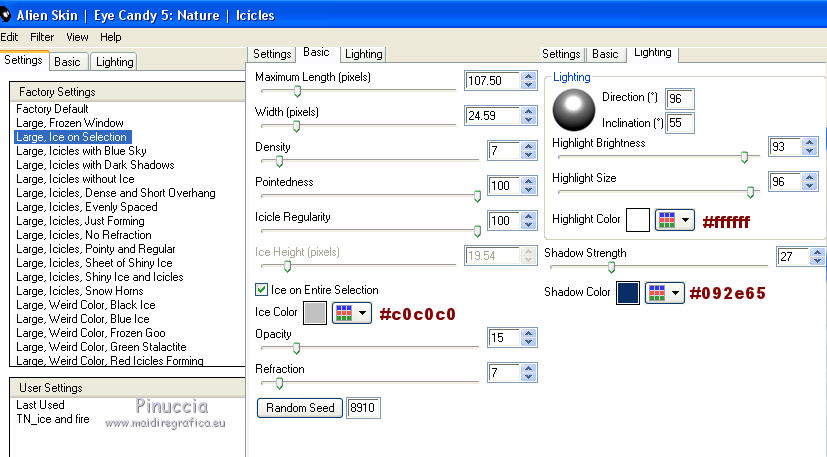Click the lighting direction sphere preview
The height and width of the screenshot is (457, 827).
point(574,110)
